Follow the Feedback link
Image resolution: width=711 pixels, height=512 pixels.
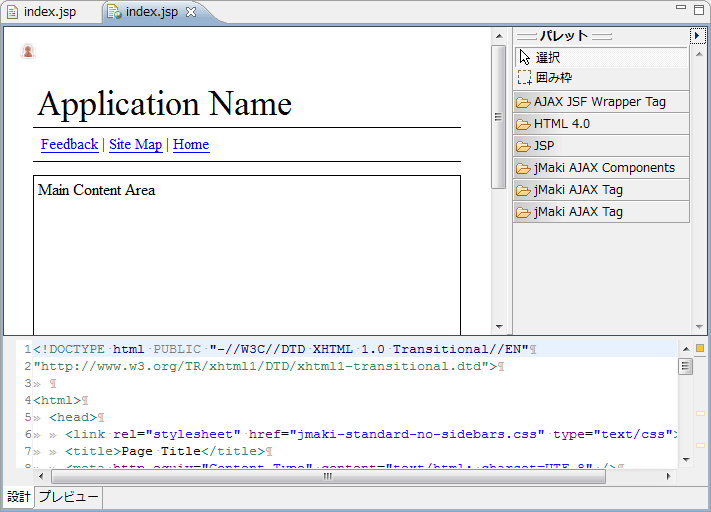tap(69, 144)
